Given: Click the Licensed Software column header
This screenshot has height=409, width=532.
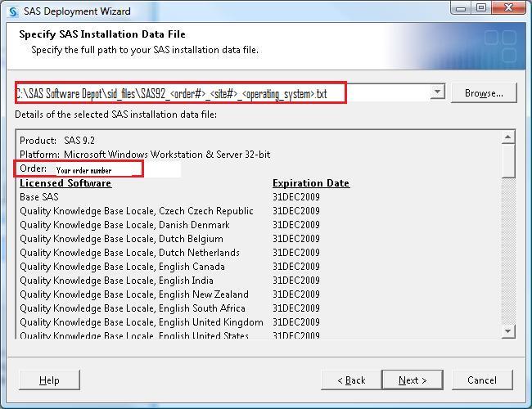Looking at the screenshot, I should (65, 183).
